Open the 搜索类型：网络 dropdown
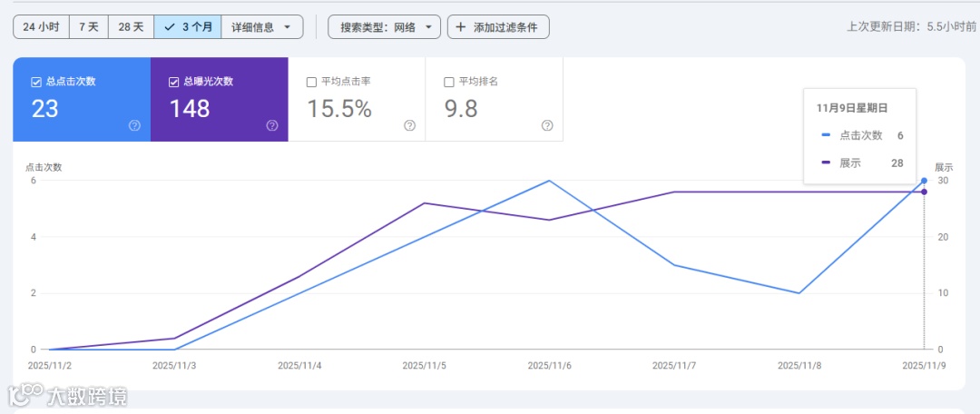 [x=385, y=27]
